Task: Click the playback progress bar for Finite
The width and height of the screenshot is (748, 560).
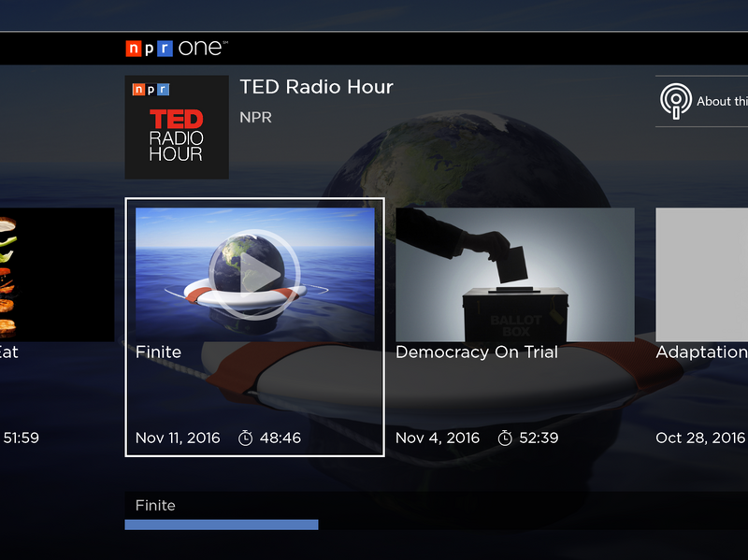Action: pyautogui.click(x=223, y=524)
